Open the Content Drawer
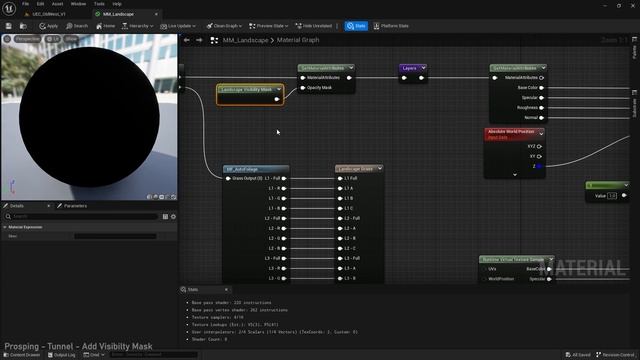The image size is (640, 360). pyautogui.click(x=22, y=355)
